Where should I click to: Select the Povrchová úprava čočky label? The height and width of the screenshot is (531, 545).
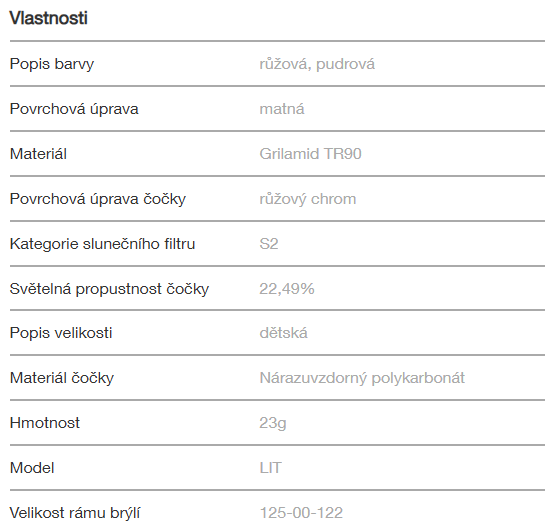(98, 199)
